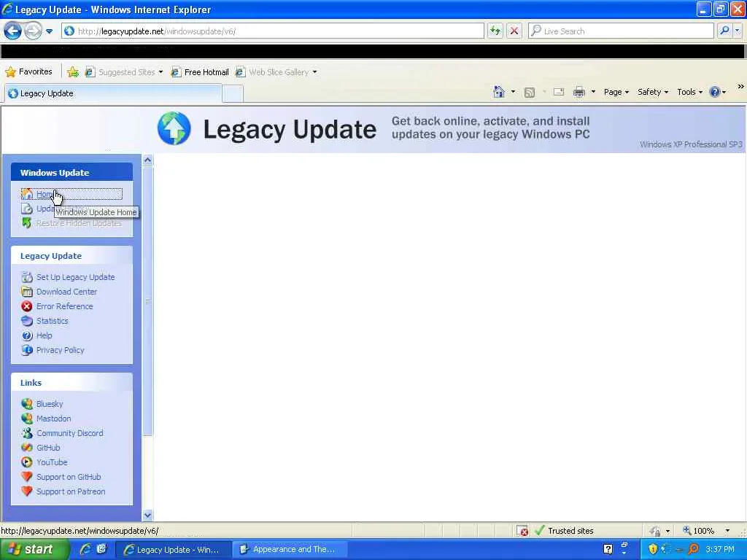Expand the command bar overflow chevron

pos(740,86)
